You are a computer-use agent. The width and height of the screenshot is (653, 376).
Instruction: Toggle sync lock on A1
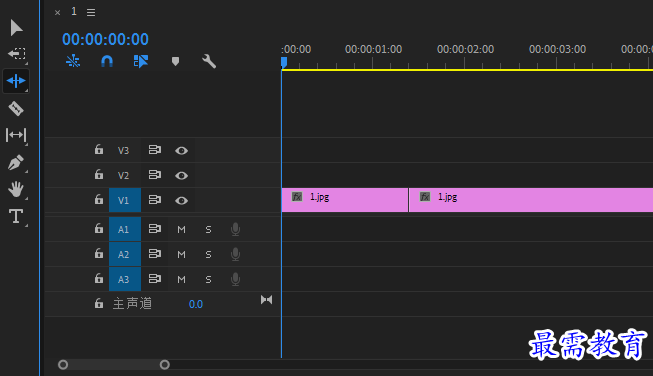coord(155,229)
